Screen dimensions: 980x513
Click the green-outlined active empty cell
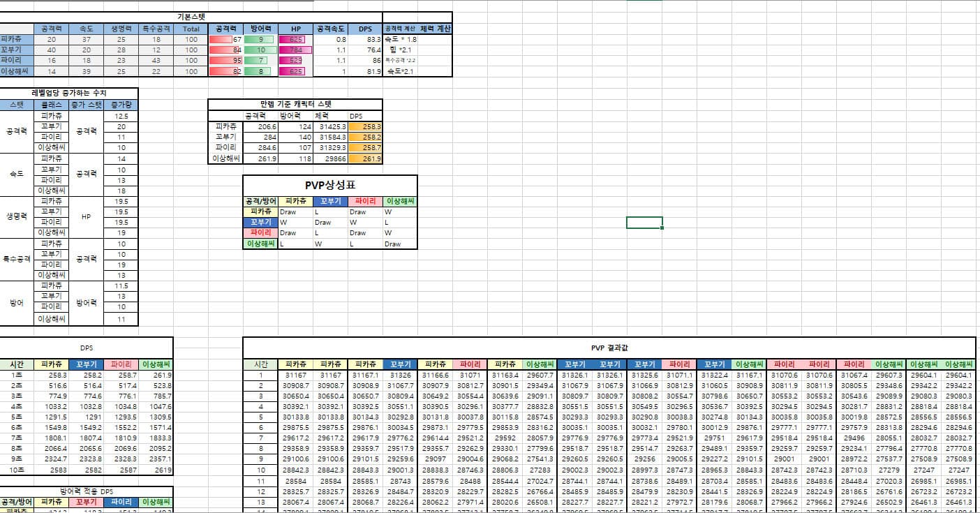pyautogui.click(x=644, y=223)
